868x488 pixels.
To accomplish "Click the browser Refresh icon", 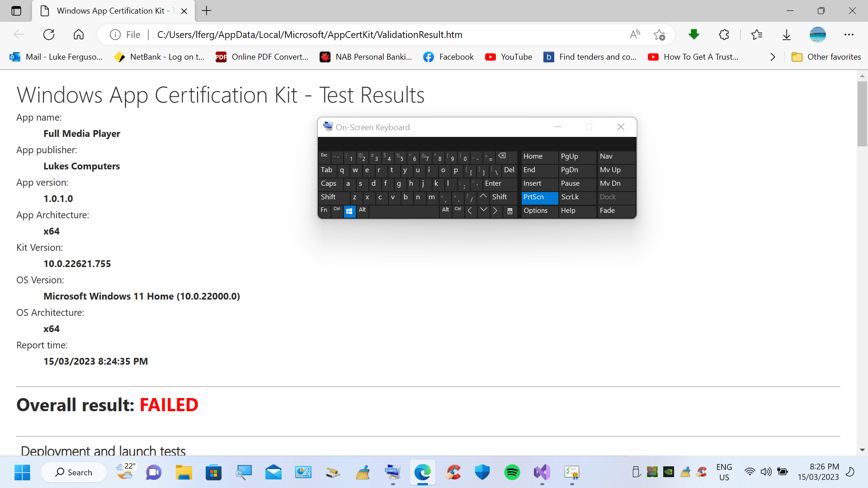I will [49, 35].
